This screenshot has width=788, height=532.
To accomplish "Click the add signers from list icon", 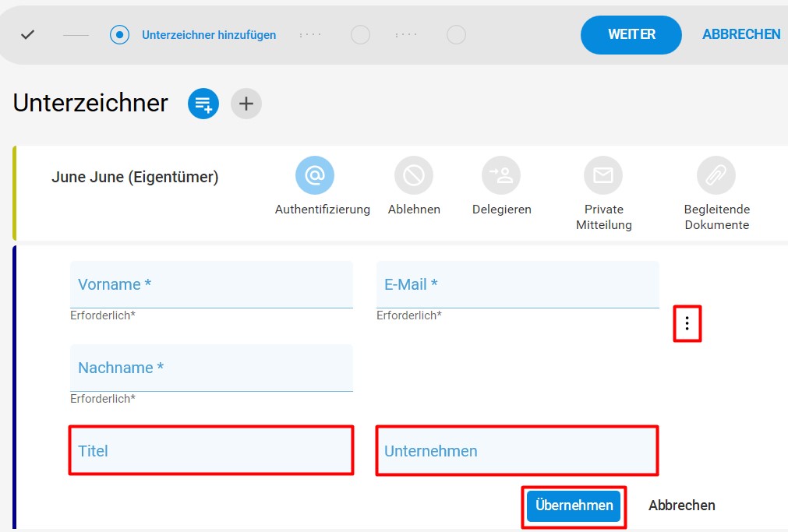I will 203,104.
